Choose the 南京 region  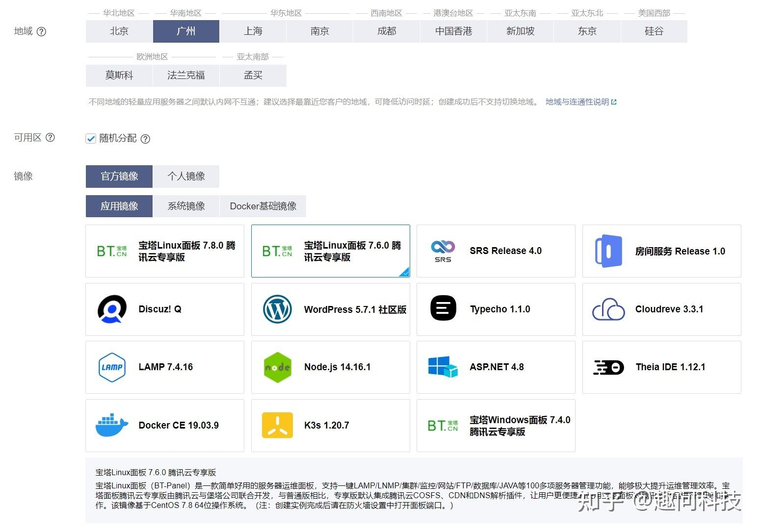coord(319,31)
